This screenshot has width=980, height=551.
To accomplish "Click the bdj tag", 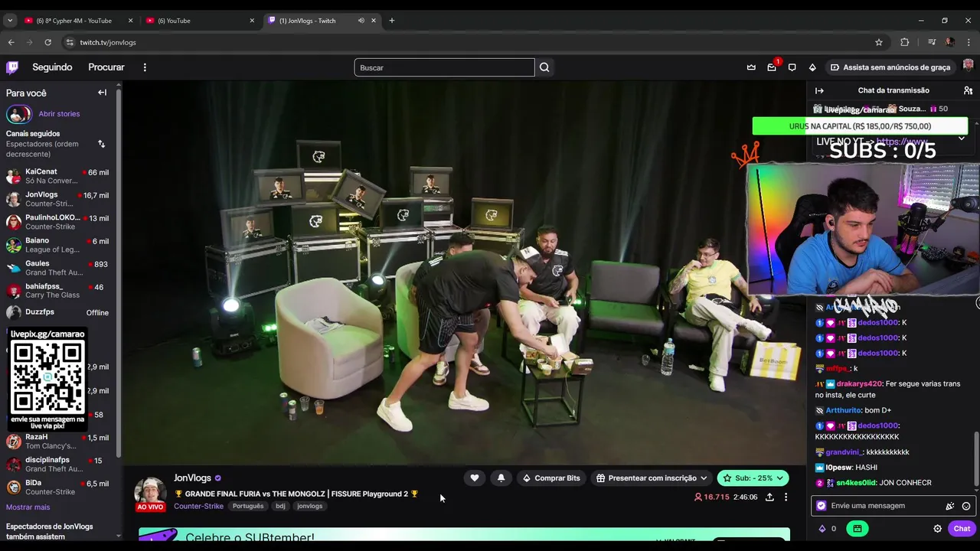I will point(280,506).
